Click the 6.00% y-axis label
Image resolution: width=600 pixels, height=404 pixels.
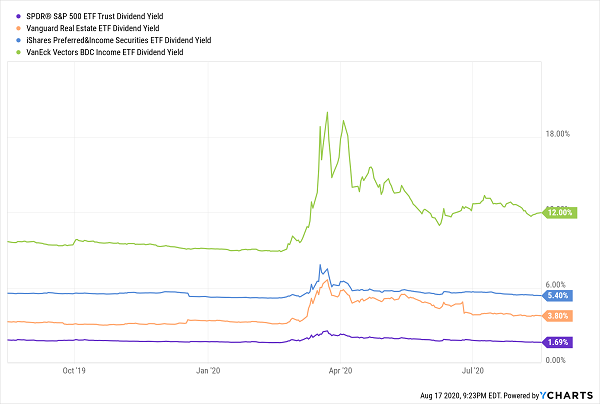(x=556, y=285)
